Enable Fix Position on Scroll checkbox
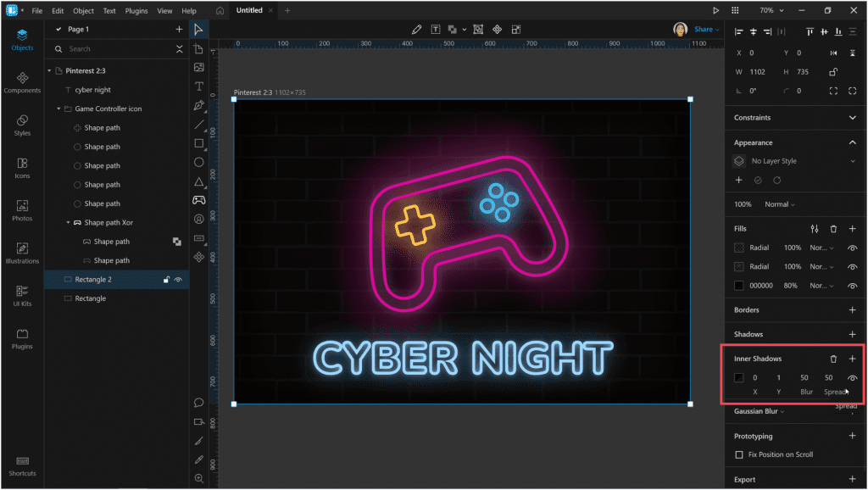 click(739, 455)
